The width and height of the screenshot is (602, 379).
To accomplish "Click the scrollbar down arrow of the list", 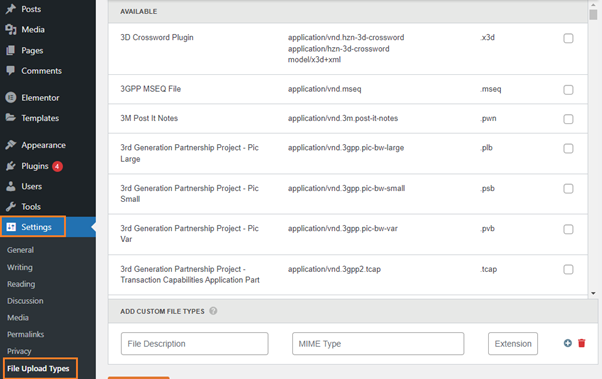I will point(593,293).
